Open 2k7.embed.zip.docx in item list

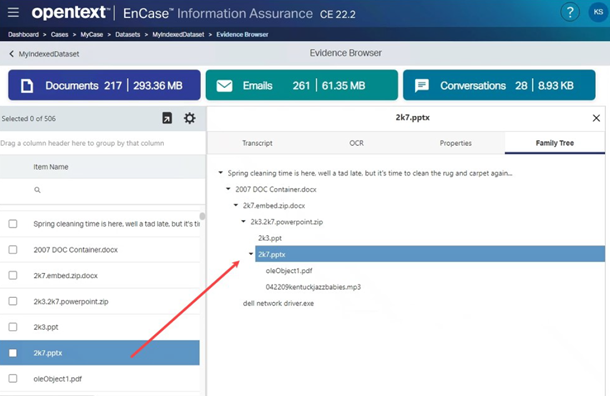65,275
